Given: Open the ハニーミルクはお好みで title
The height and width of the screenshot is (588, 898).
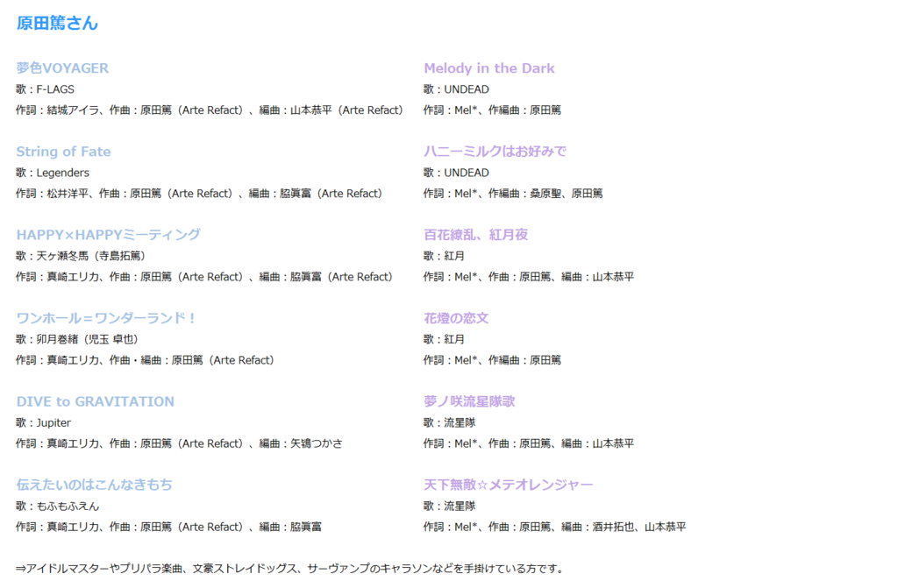Looking at the screenshot, I should (495, 152).
